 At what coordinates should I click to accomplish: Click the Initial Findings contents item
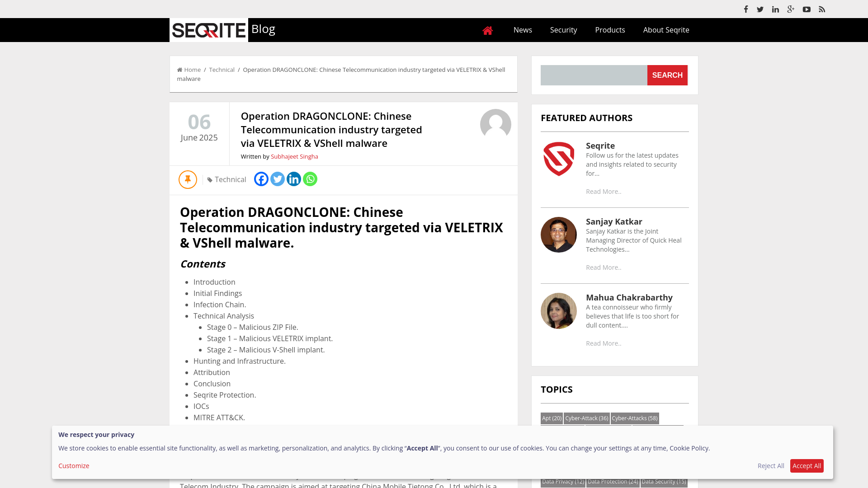217,293
